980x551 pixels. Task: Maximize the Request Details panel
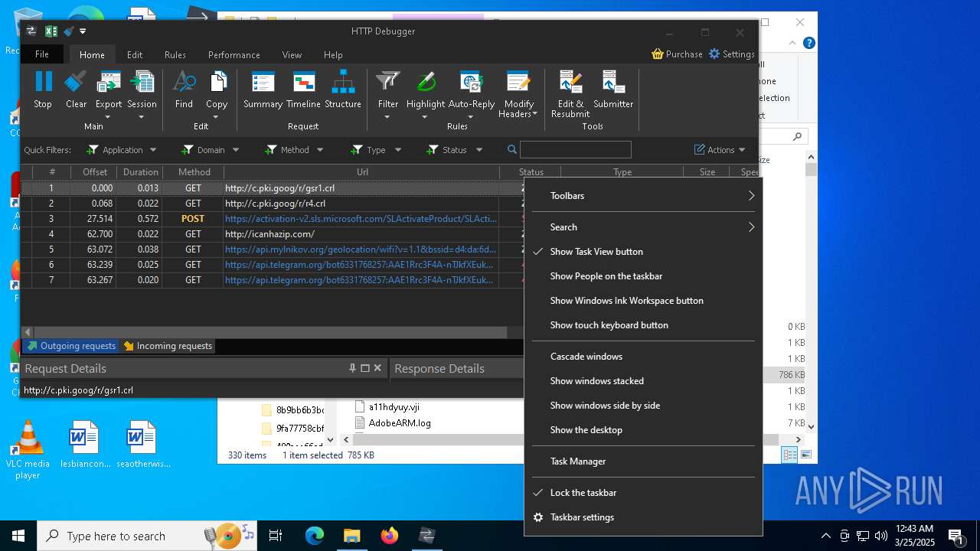(365, 368)
